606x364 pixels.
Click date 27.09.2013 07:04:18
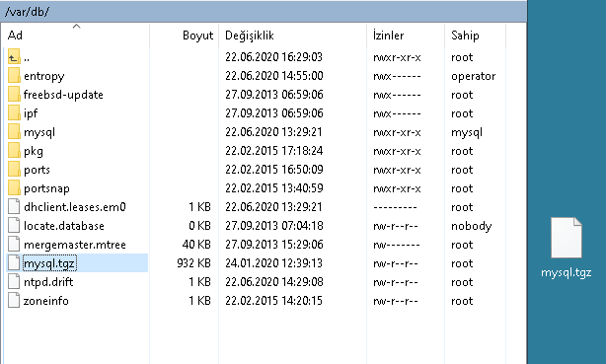(274, 226)
